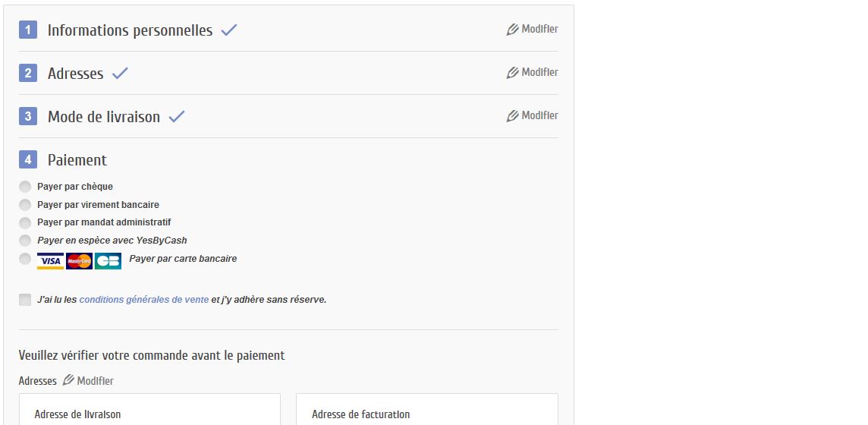Screen dimensions: 868x425
Task: Check the conditions générales agreement box
Action: click(25, 300)
